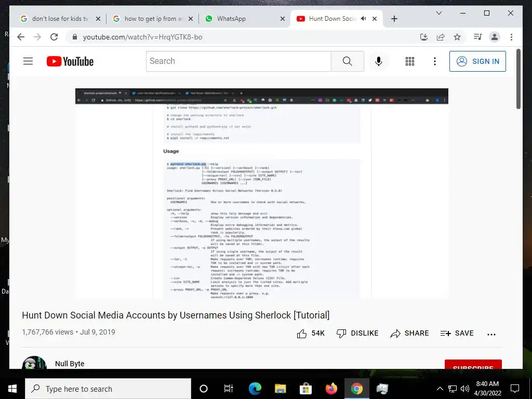Open the Chrome profile avatar
532x399 pixels.
click(495, 37)
